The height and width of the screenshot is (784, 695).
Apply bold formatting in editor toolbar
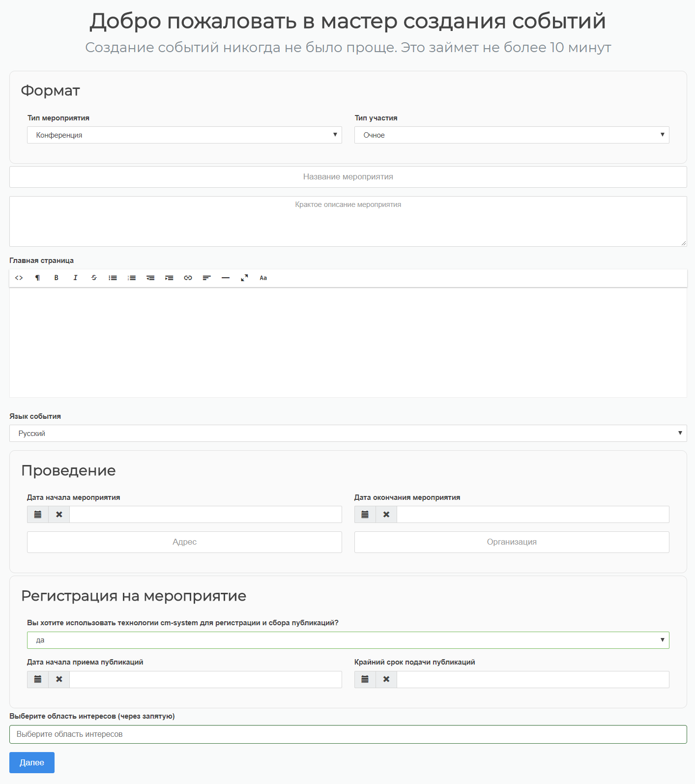pyautogui.click(x=57, y=278)
